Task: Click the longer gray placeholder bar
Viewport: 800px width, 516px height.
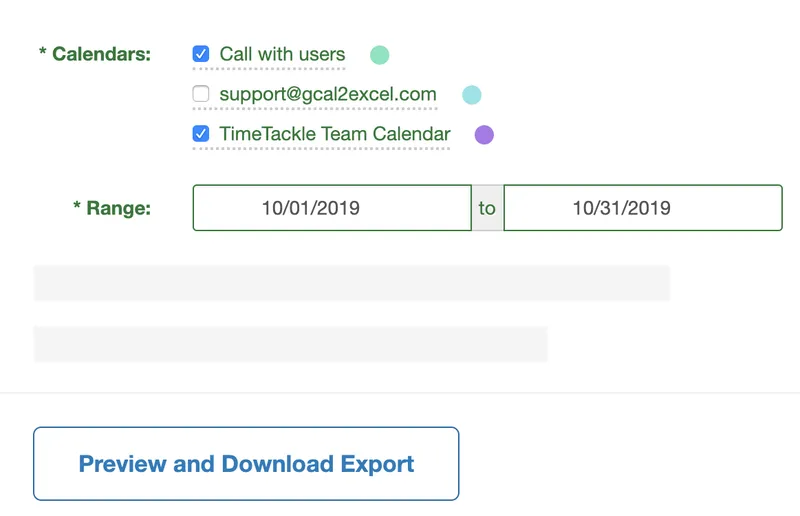Action: tap(352, 283)
